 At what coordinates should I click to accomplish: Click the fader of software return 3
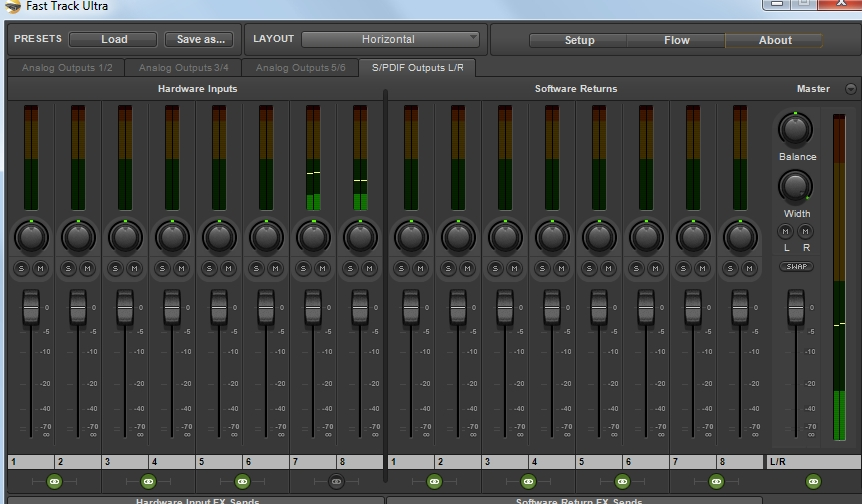[x=505, y=307]
